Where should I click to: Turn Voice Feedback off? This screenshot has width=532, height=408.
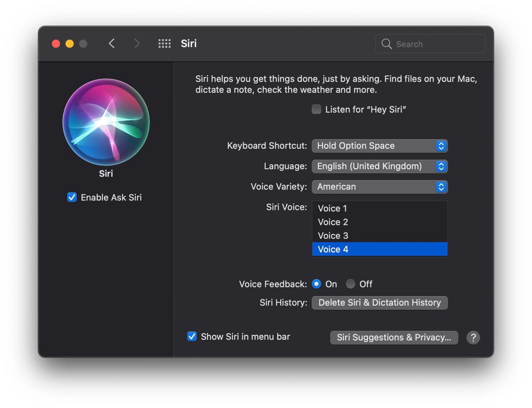tap(351, 284)
